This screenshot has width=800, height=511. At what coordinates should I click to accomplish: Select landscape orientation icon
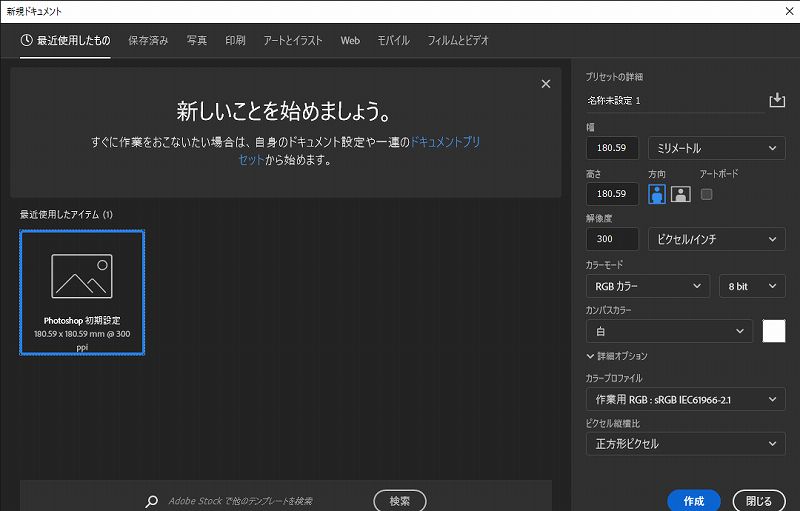681,194
